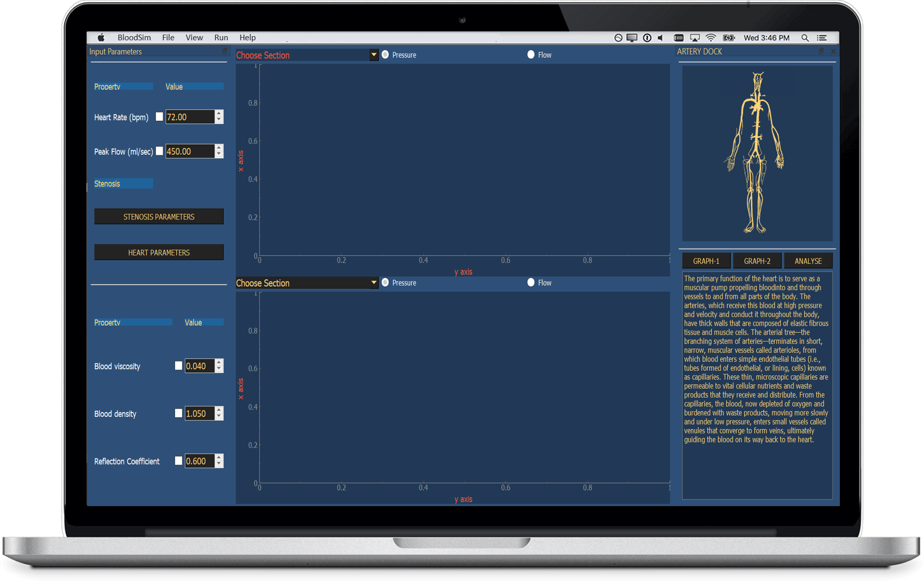The width and height of the screenshot is (924, 581).
Task: Click the Time Machine clock icon
Action: pos(618,38)
